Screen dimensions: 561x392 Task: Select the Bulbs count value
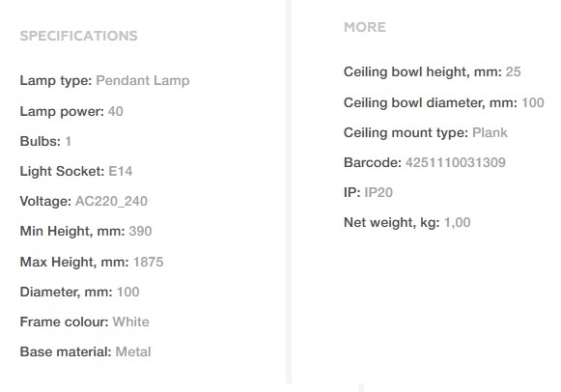(68, 141)
